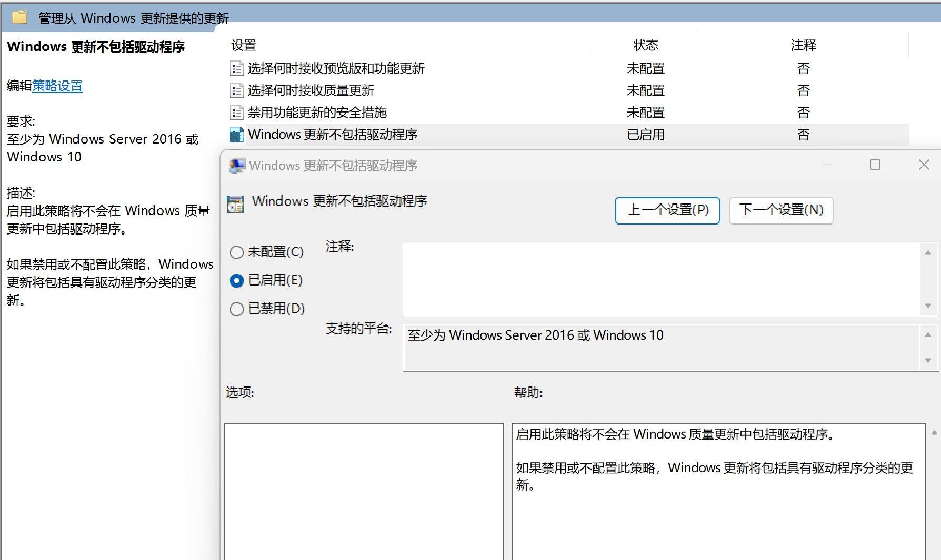Viewport: 941px width, 560px height.
Task: Click icon beside 选择何时接收质量更新
Action: [237, 90]
